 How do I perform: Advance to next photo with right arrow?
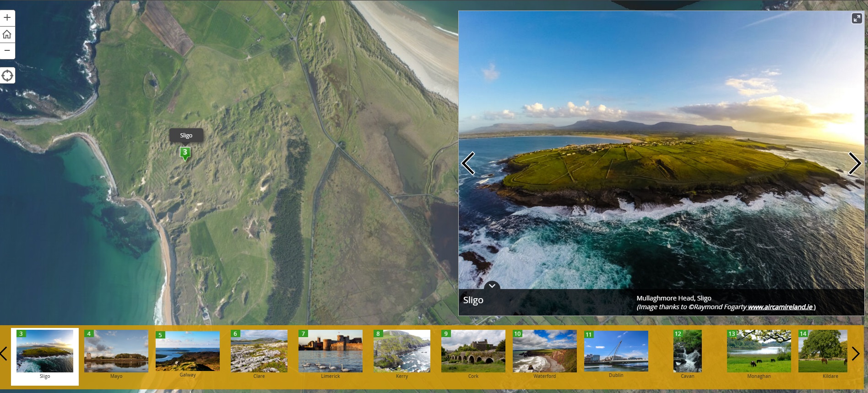[x=854, y=164]
